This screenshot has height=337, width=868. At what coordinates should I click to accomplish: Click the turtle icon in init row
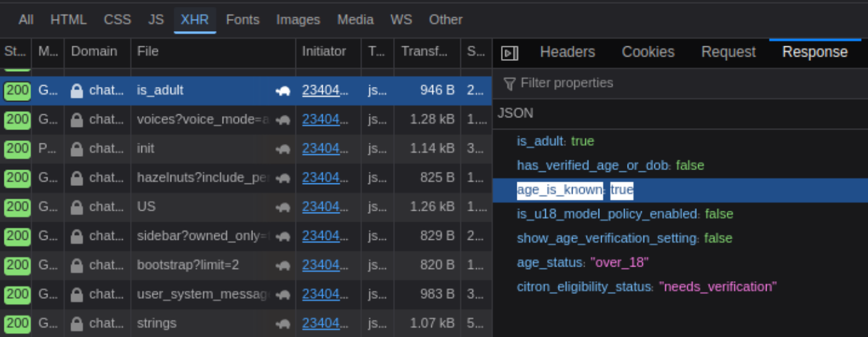[283, 149]
